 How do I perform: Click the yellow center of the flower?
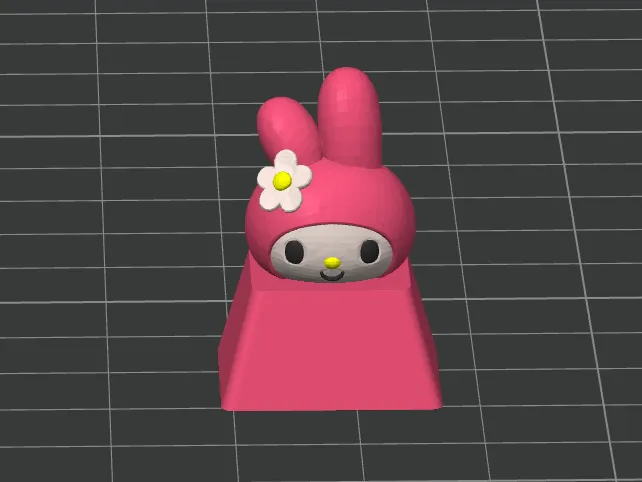pyautogui.click(x=282, y=181)
